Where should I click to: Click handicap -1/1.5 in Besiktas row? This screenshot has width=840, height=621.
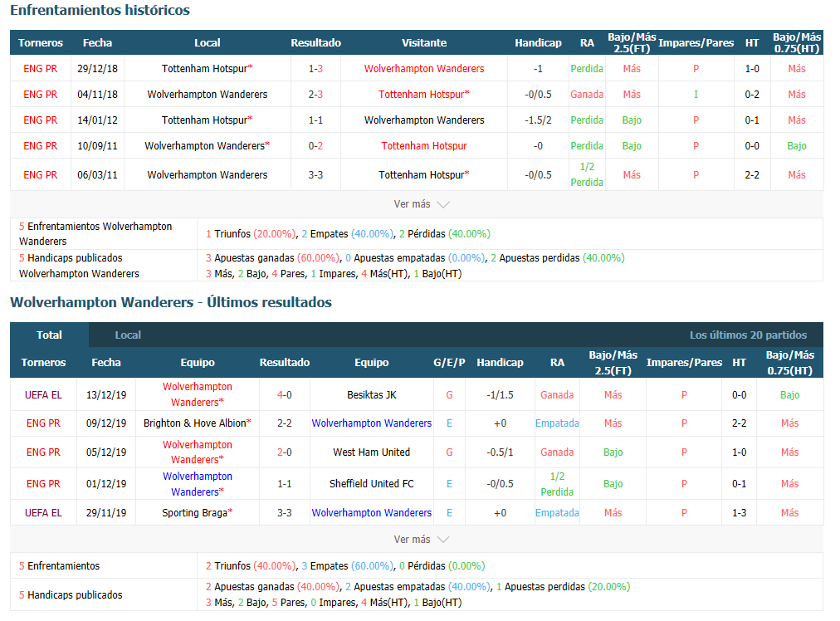[500, 395]
